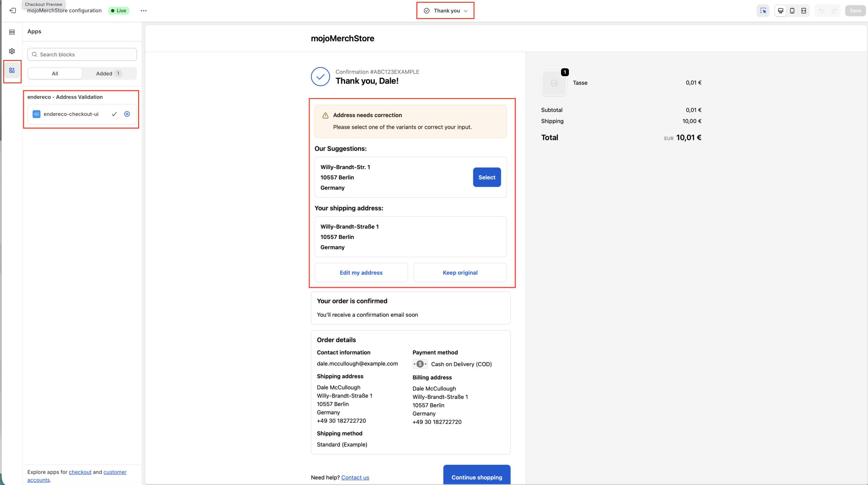Screen dimensions: 868x485
Task: Click the Tasse product image thumbnail
Action: click(x=554, y=83)
